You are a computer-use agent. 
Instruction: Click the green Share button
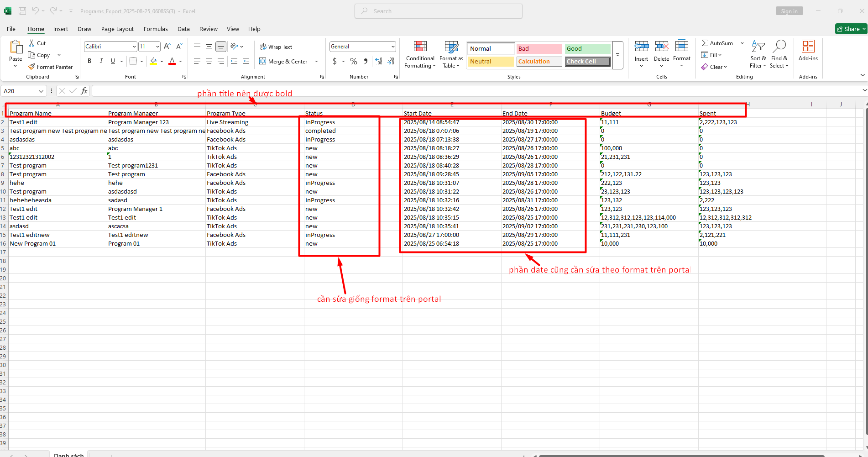(x=850, y=29)
